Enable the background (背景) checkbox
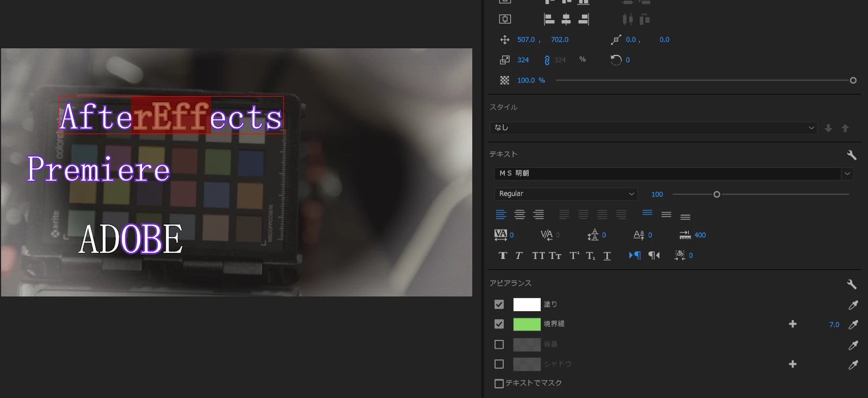Screen dimensions: 868x398 pyautogui.click(x=499, y=344)
